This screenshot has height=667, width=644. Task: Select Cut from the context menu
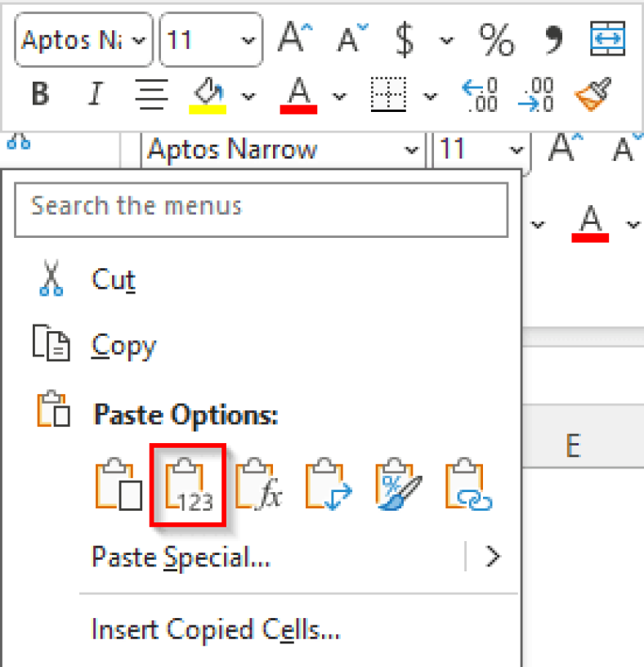click(113, 280)
